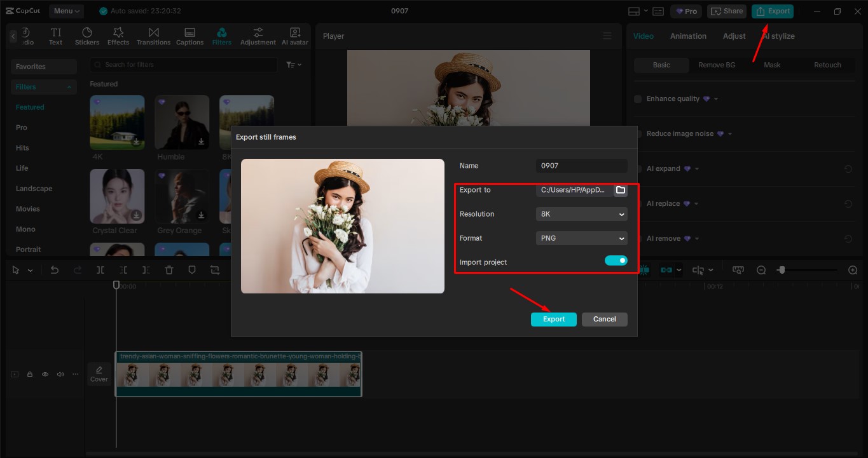Disable the Import project toggle
This screenshot has height=458, width=868.
pyautogui.click(x=616, y=260)
